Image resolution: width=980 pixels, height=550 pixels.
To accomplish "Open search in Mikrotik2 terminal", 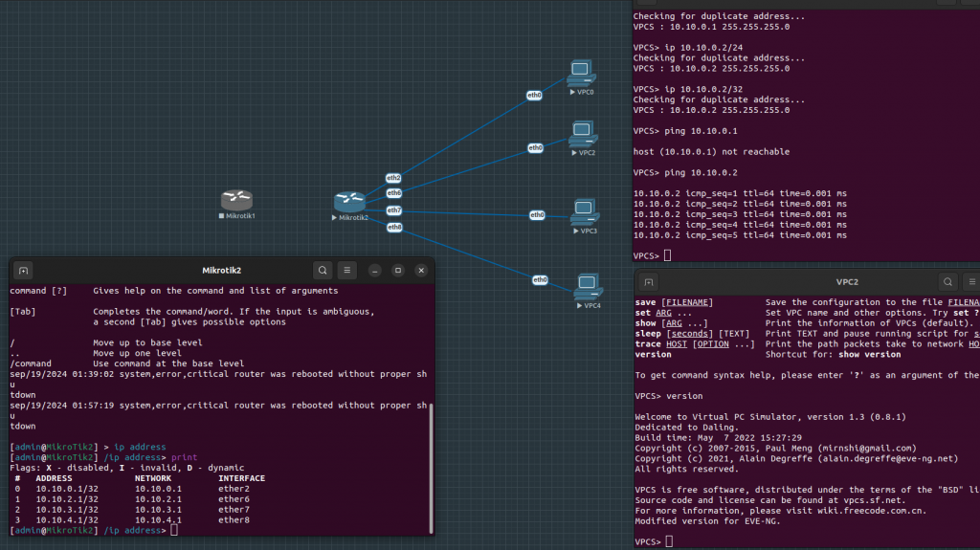I will tap(323, 271).
